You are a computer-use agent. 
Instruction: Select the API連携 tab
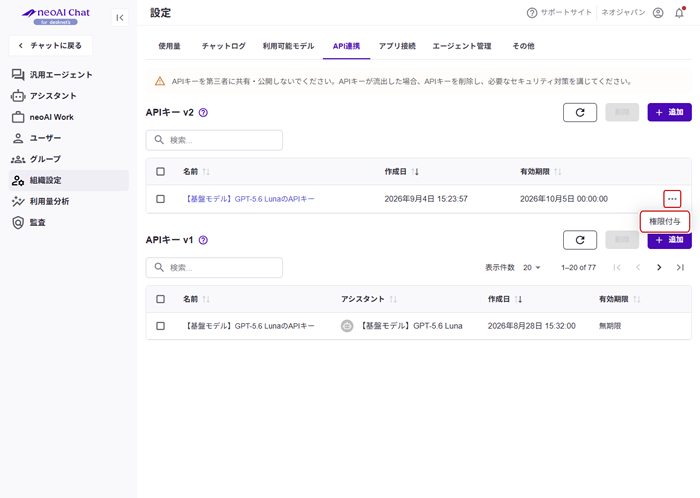pos(346,46)
